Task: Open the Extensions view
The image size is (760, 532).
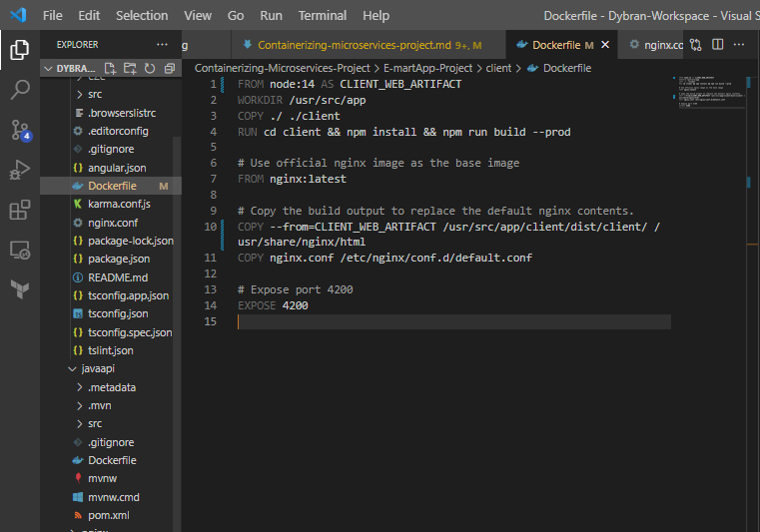Action: click(x=19, y=210)
